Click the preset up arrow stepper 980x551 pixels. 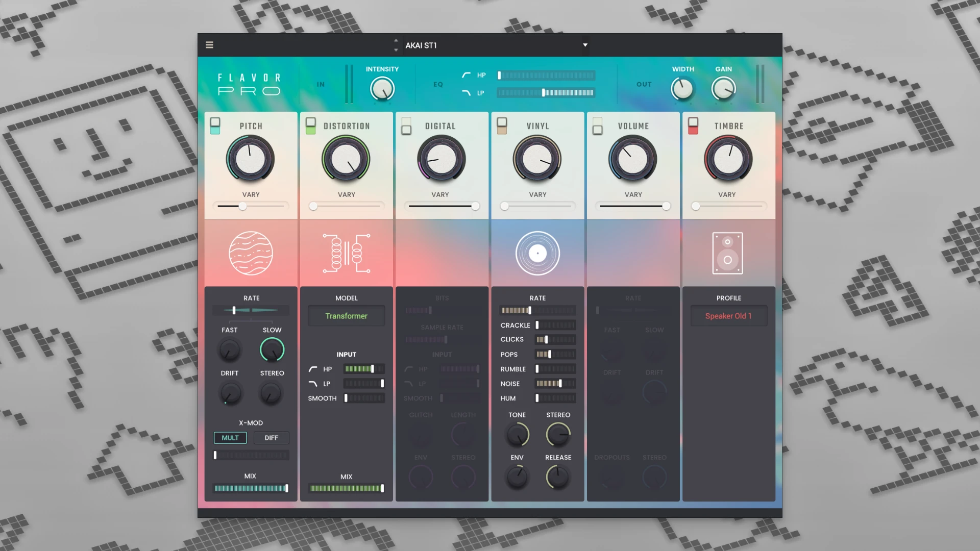pyautogui.click(x=396, y=40)
